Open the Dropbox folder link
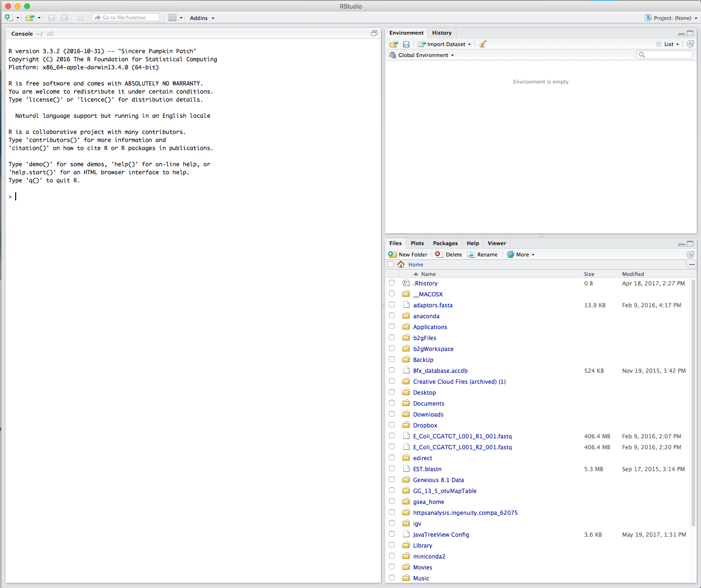 tap(425, 425)
